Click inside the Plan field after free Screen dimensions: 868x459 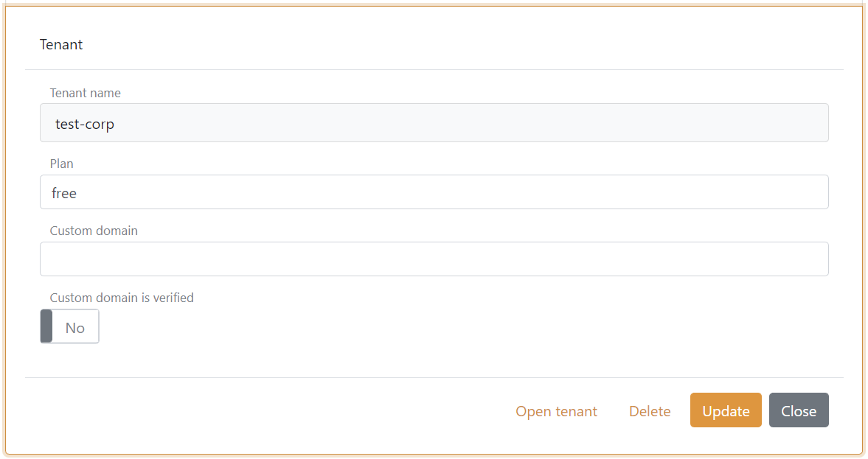(x=147, y=192)
